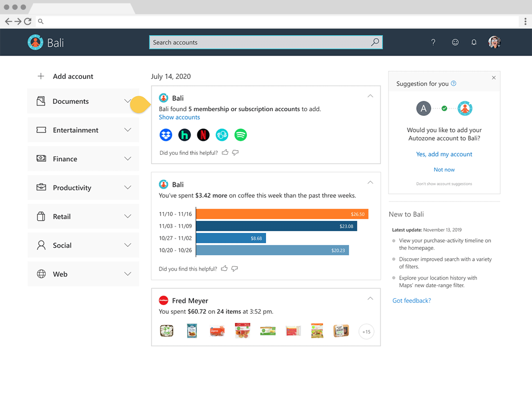Click the Bali avatar in Suggestion panel
Screen dimensions: 532x399
pyautogui.click(x=465, y=109)
